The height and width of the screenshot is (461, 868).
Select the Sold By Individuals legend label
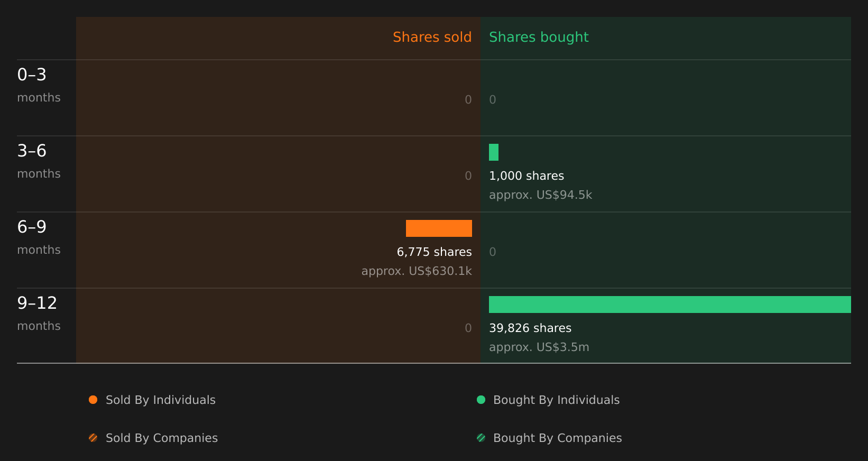click(x=161, y=400)
